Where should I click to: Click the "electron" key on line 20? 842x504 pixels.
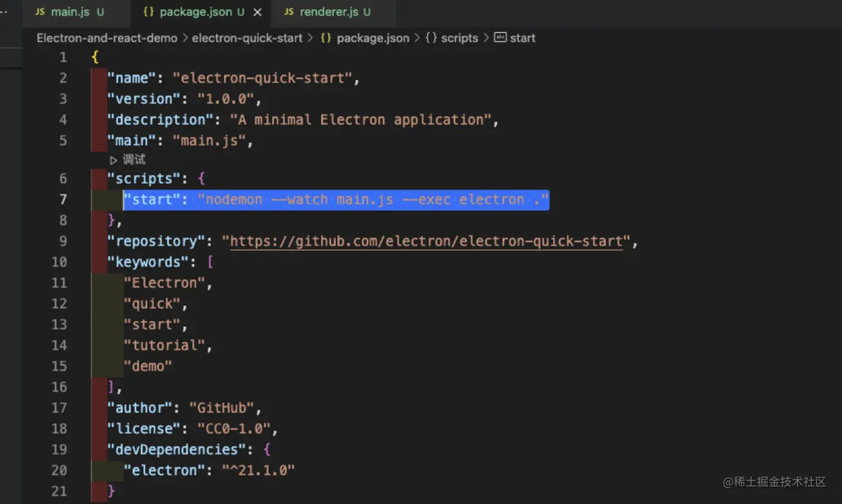(164, 470)
